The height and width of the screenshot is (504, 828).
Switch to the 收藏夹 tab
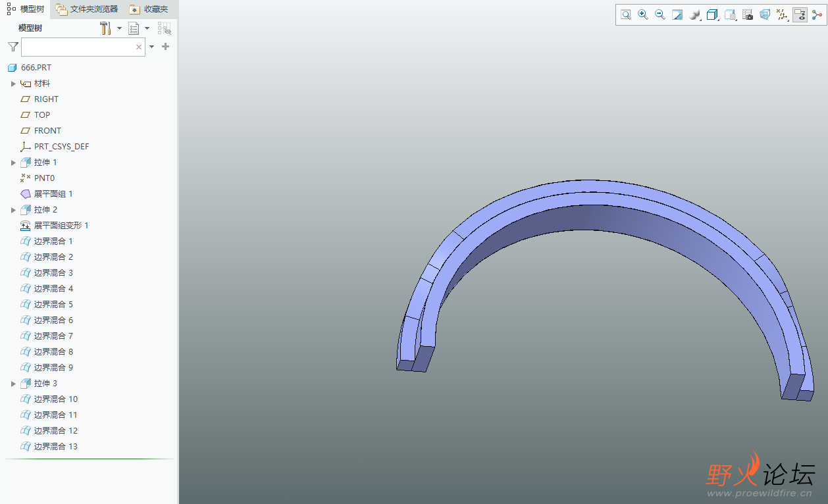coord(149,9)
